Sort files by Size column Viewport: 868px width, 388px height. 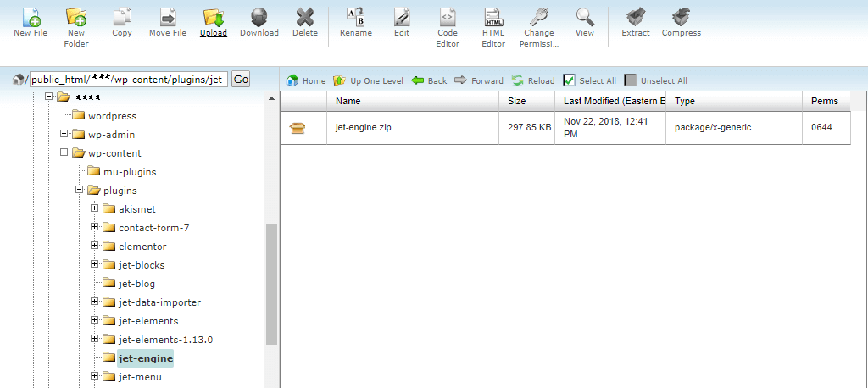(x=526, y=102)
